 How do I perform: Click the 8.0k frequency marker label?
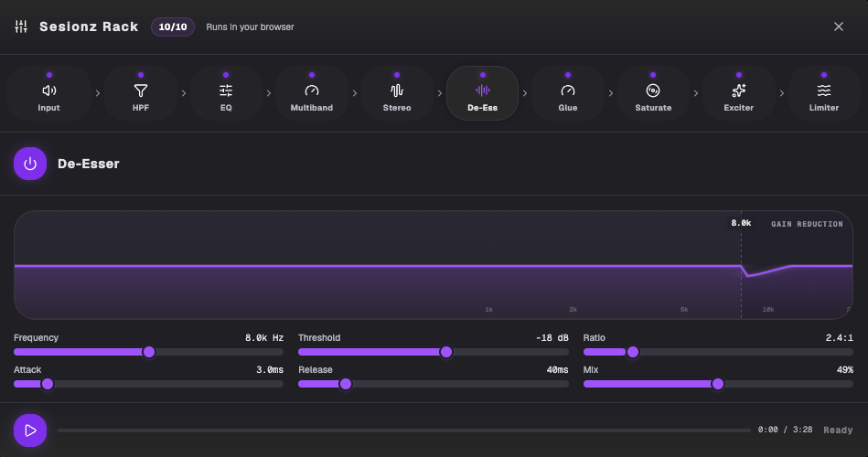pos(741,223)
